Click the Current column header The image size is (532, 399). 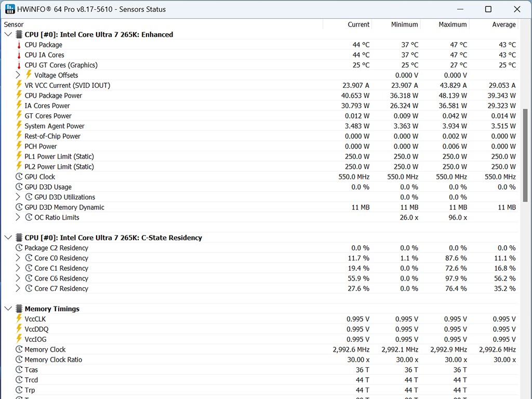(358, 24)
